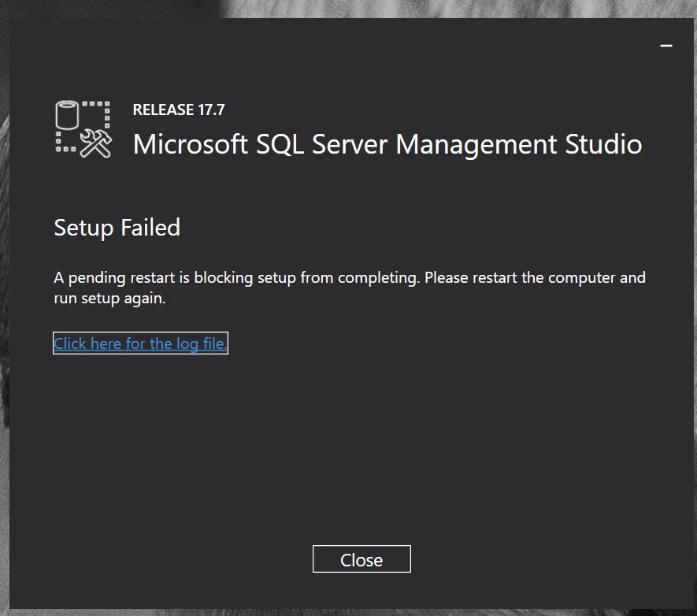The height and width of the screenshot is (616, 697).
Task: Click the word Management in the title
Action: pyautogui.click(x=476, y=145)
